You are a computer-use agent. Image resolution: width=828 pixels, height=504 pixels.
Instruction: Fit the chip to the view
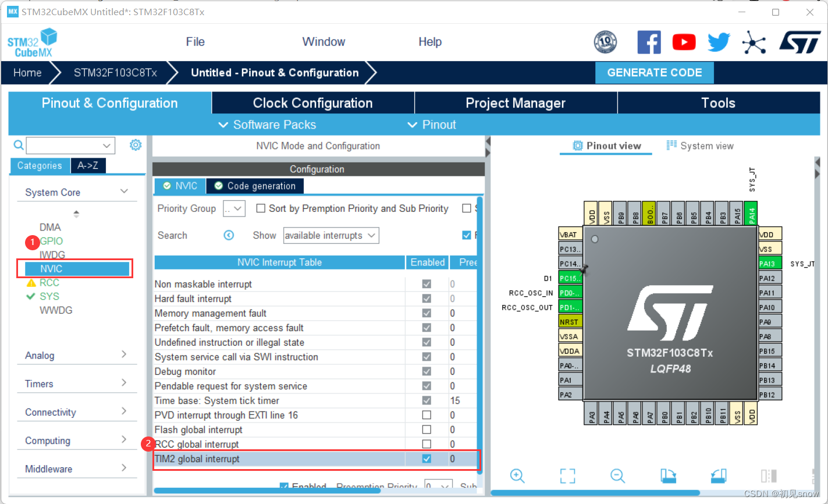567,475
